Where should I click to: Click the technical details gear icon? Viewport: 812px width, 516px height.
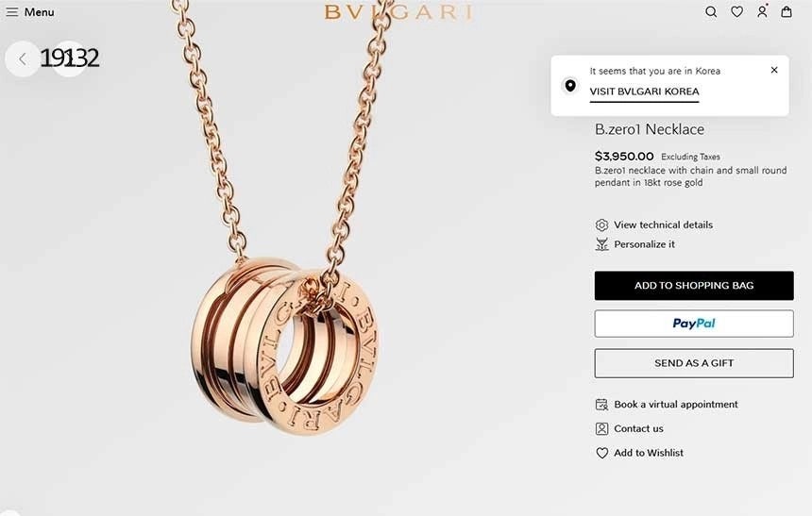point(601,225)
